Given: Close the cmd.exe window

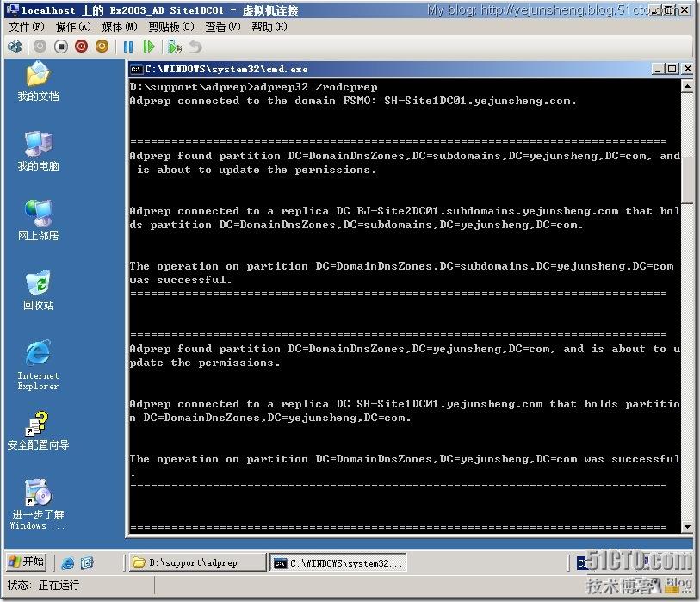Looking at the screenshot, I should pyautogui.click(x=687, y=69).
